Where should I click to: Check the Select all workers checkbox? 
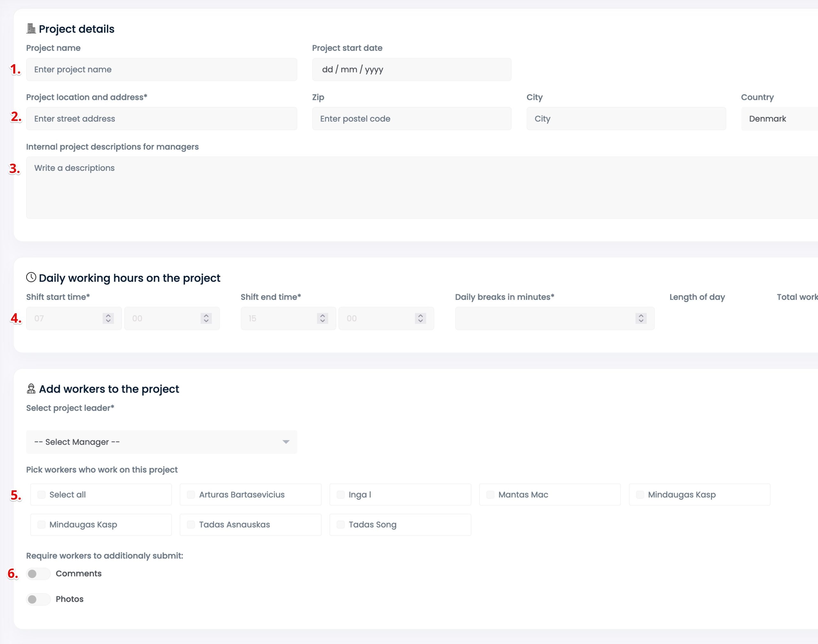coord(42,494)
